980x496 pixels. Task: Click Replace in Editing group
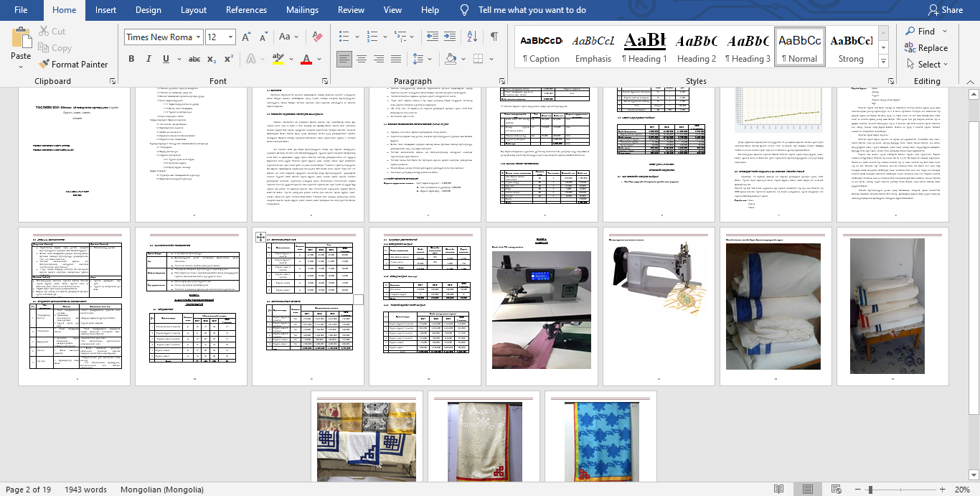tap(926, 47)
